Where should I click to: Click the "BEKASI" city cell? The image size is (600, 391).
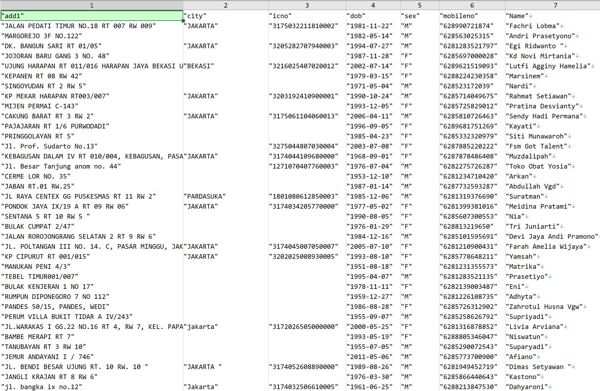pos(226,66)
